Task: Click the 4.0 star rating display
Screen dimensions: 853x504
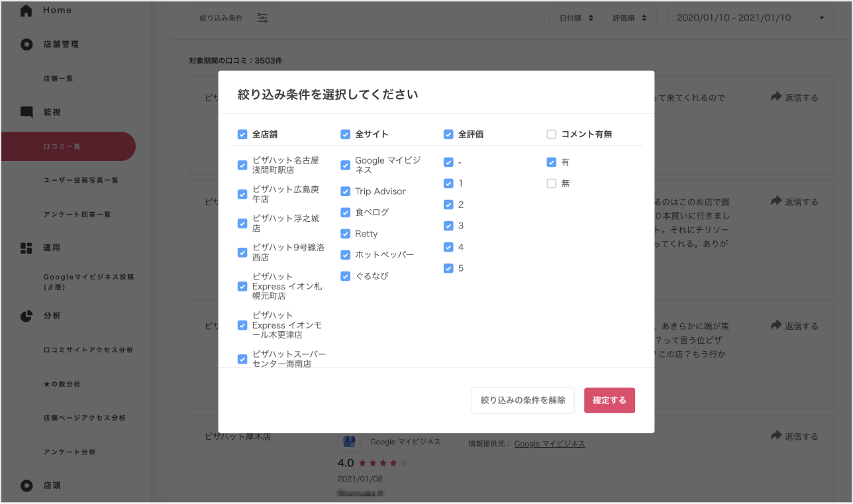Action: tap(373, 463)
